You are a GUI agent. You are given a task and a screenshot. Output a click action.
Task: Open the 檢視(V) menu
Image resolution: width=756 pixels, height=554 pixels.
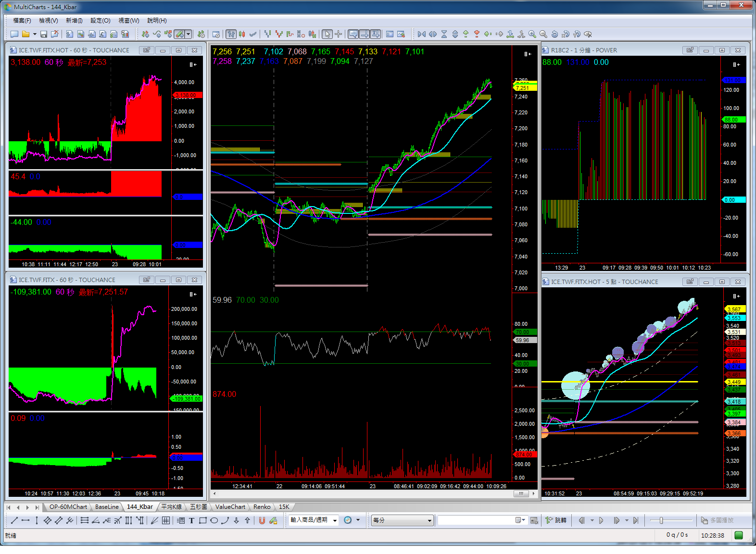(49, 21)
